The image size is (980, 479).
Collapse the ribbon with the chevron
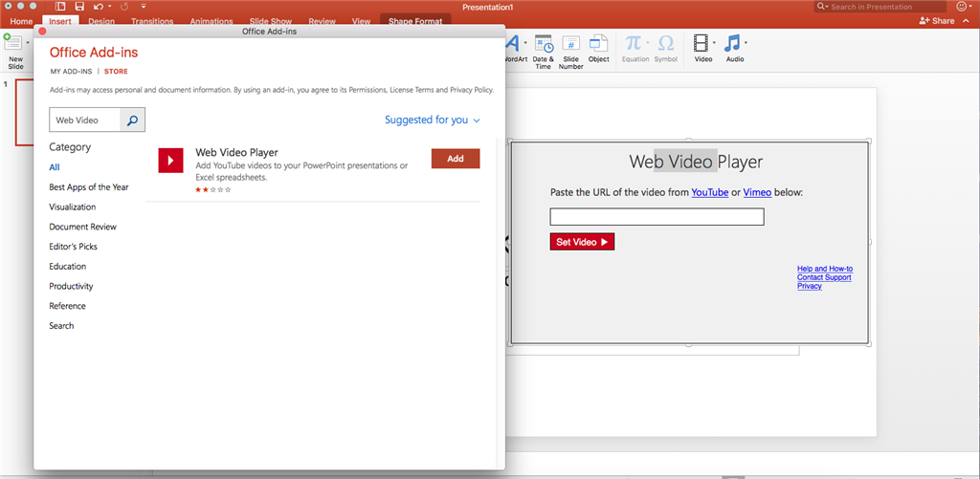966,21
